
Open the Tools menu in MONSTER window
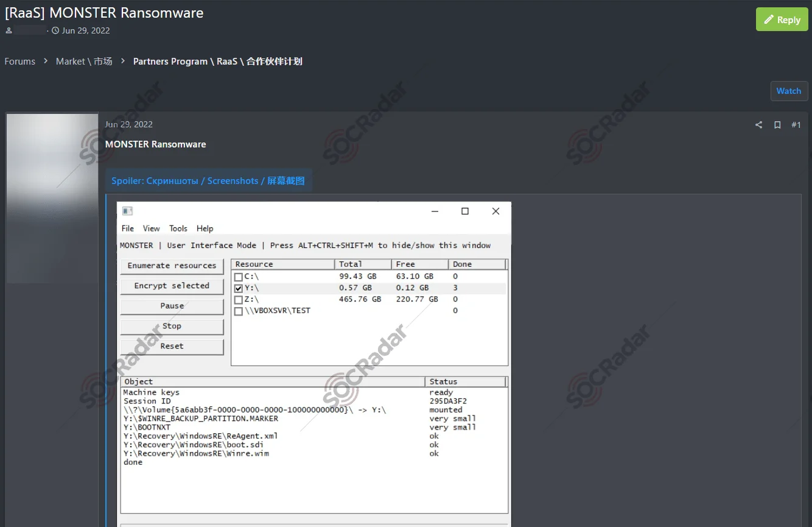click(x=178, y=228)
